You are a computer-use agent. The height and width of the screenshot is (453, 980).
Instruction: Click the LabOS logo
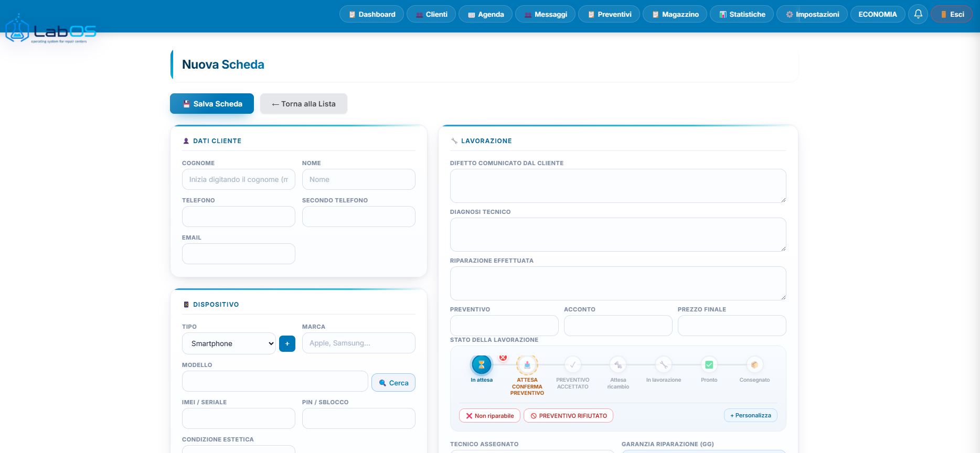[51, 29]
